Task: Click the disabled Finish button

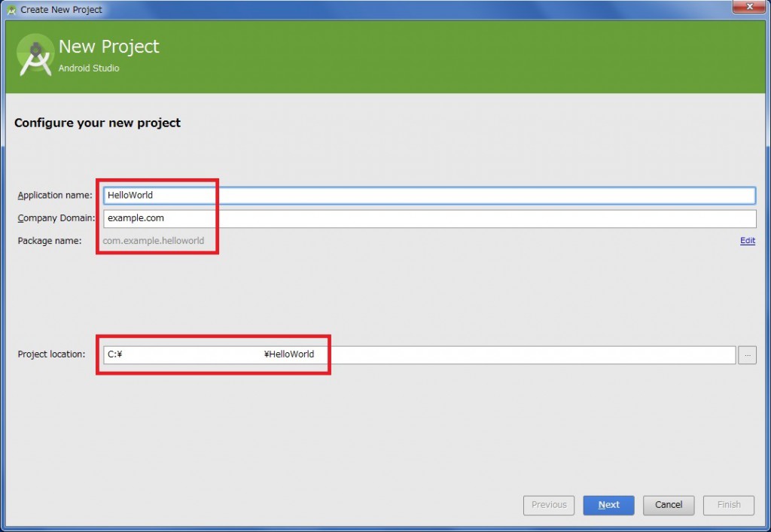Action: (728, 505)
